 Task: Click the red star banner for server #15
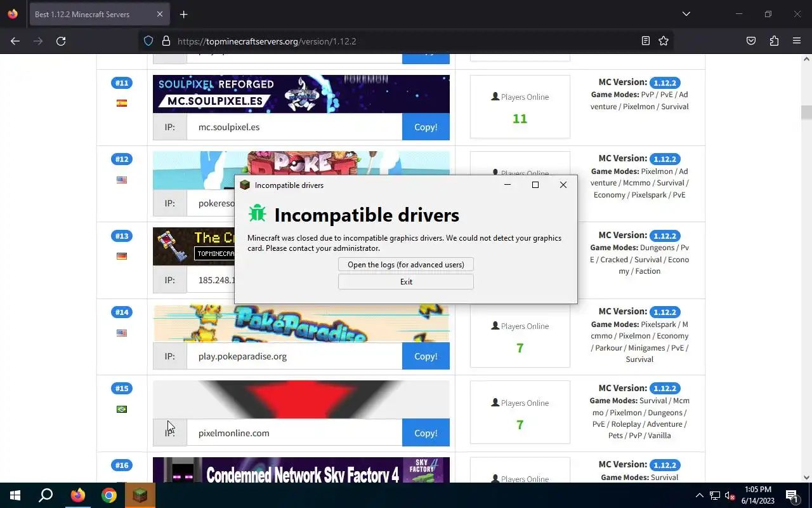coord(301,399)
